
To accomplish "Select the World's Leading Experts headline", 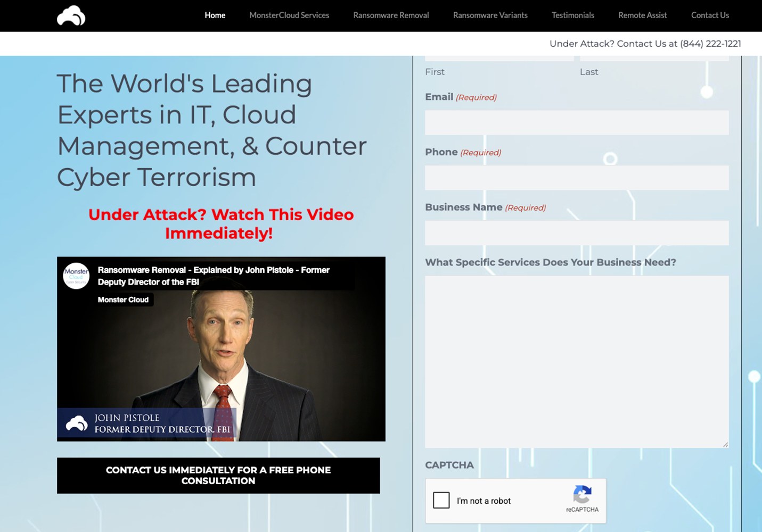I will pos(212,130).
